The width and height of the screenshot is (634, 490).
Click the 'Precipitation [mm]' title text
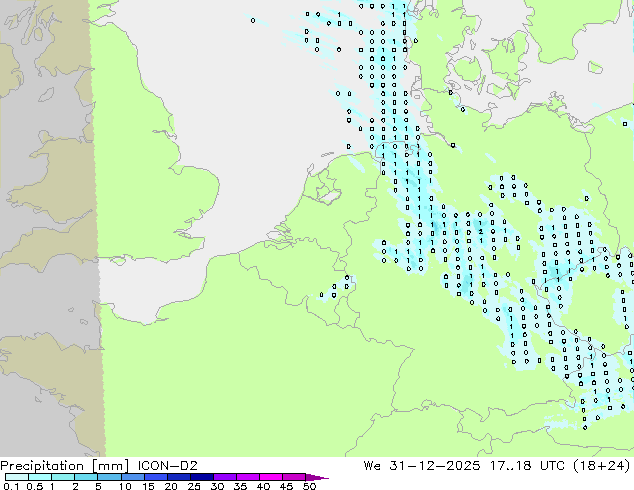point(64,466)
